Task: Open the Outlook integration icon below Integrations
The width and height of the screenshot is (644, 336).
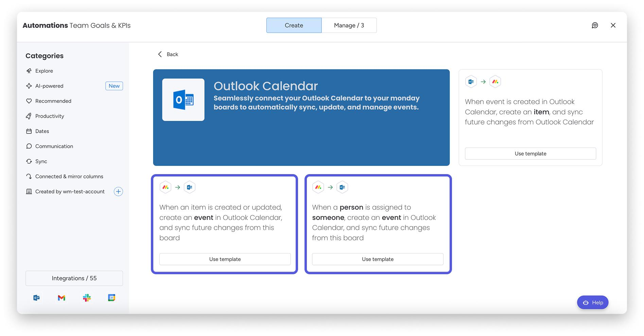Action: click(x=37, y=298)
